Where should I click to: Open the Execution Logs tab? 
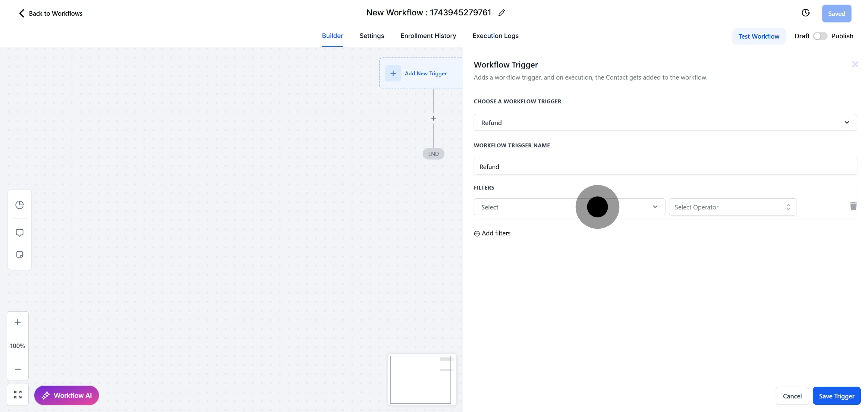495,36
